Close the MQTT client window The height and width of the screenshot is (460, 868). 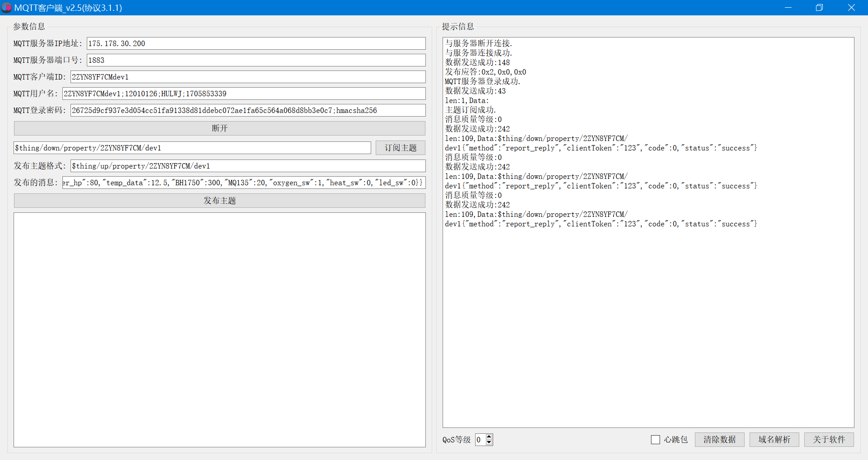(x=851, y=8)
